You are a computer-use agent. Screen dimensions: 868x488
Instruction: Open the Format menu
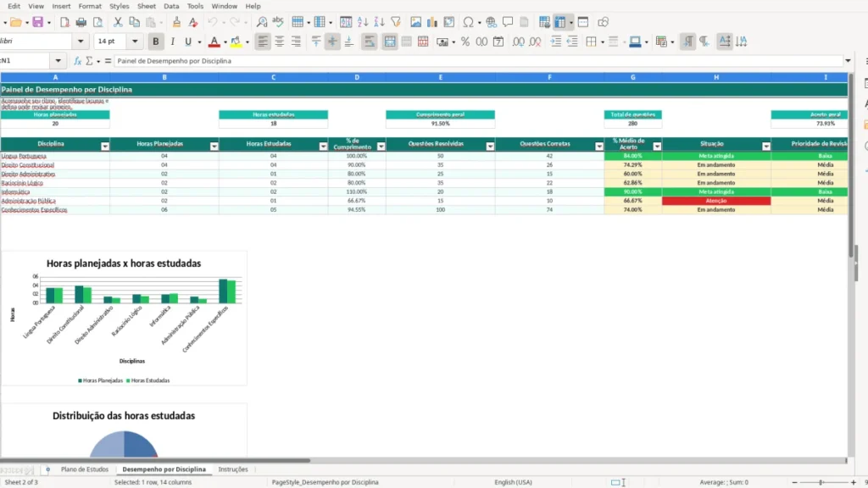tap(90, 6)
